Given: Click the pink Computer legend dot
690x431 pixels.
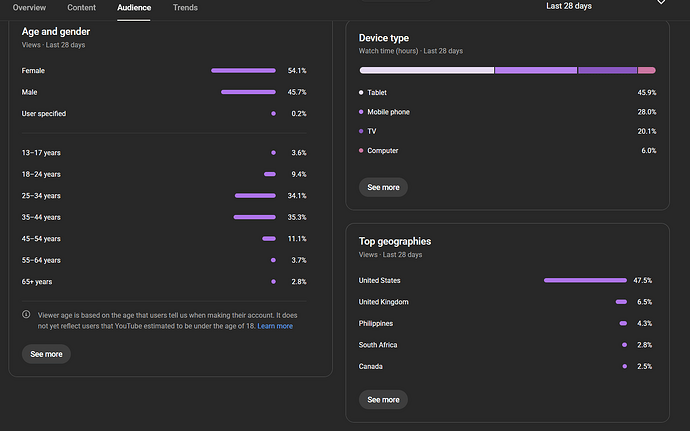Looking at the screenshot, I should coord(361,151).
